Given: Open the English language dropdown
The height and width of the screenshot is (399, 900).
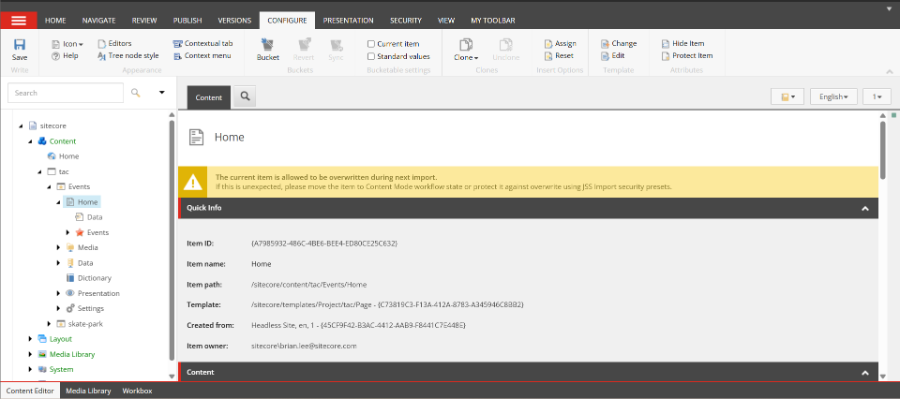Looking at the screenshot, I should (833, 96).
